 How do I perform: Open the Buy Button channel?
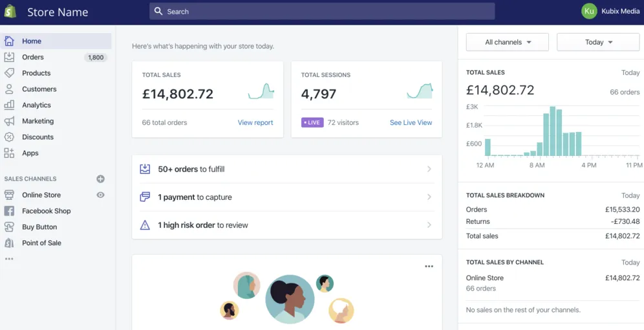[39, 227]
